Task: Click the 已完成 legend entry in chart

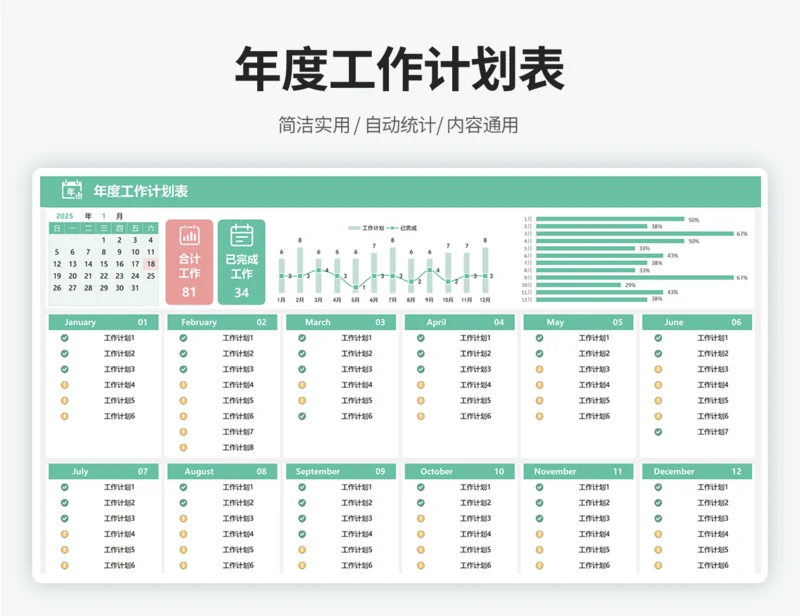Action: click(402, 228)
